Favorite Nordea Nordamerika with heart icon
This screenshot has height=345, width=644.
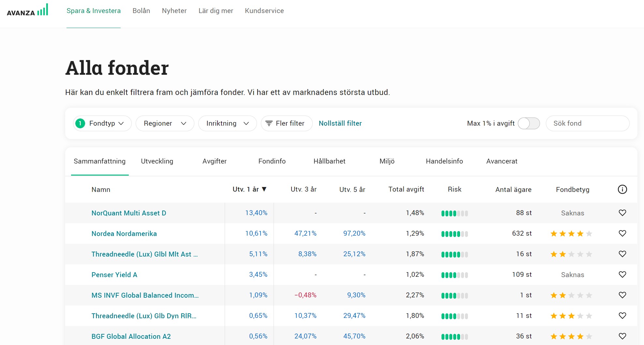coord(622,233)
